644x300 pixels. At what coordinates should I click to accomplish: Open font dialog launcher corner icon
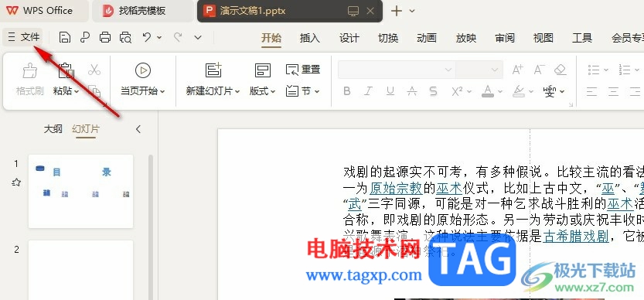[x=571, y=105]
